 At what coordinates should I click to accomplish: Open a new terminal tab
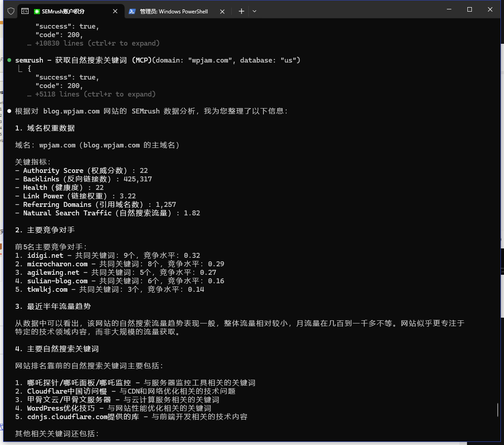tap(242, 11)
